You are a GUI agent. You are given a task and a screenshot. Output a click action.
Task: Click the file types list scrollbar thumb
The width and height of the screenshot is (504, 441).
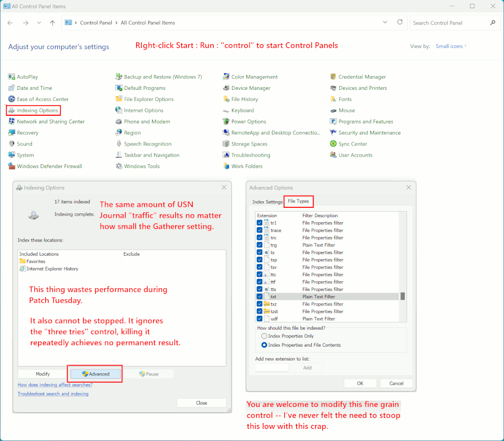coord(403,296)
